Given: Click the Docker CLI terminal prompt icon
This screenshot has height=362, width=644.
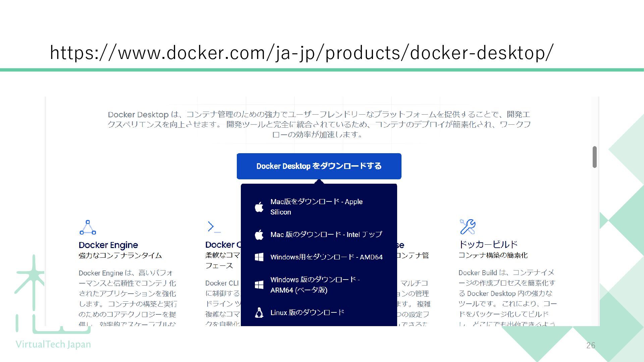Looking at the screenshot, I should [214, 227].
